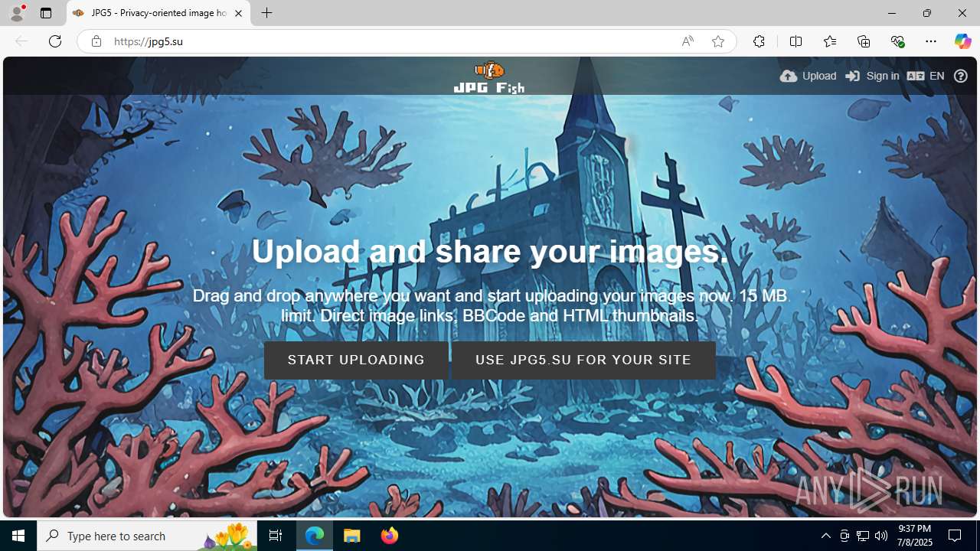Open Settings and more menu
The height and width of the screenshot is (551, 980).
[x=931, y=41]
